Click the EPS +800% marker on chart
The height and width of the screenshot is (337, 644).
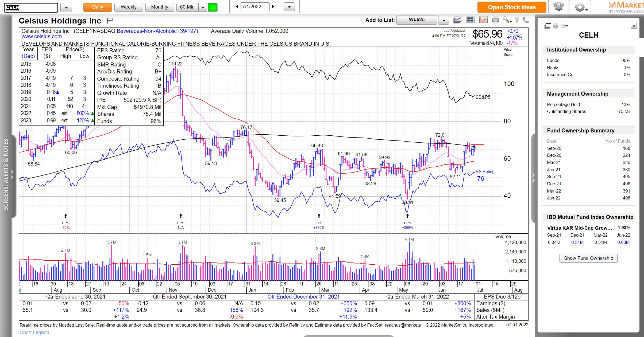407,221
